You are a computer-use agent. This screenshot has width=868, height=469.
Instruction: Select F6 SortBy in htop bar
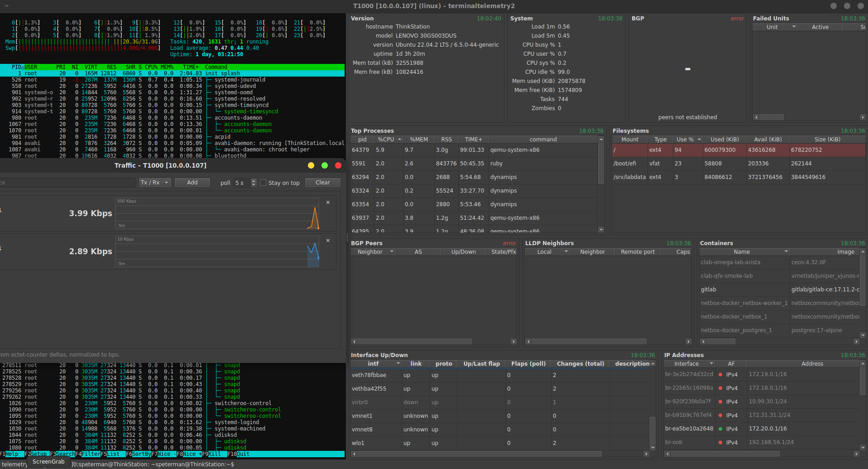coord(139,454)
